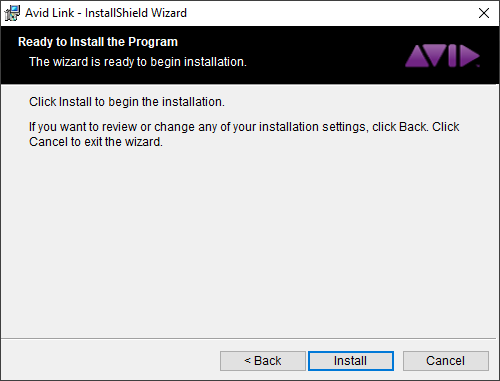Screen dimensions: 500x381
Task: Click the 'Click Install to begin the installation' text
Action: [x=127, y=102]
